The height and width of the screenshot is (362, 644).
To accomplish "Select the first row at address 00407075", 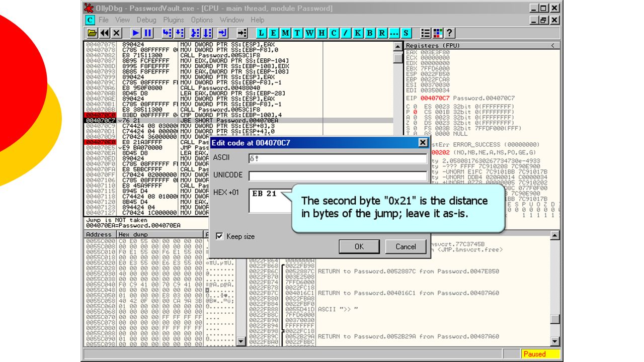I will [238, 45].
